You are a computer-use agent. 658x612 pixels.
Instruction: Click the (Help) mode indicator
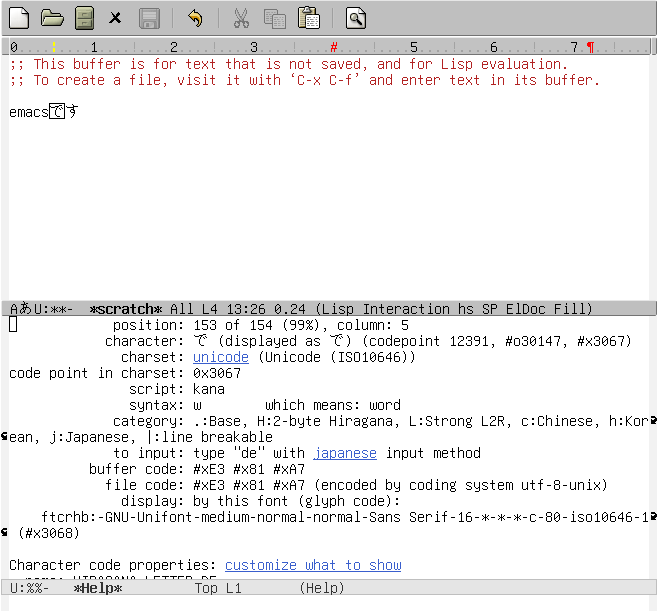[322, 588]
